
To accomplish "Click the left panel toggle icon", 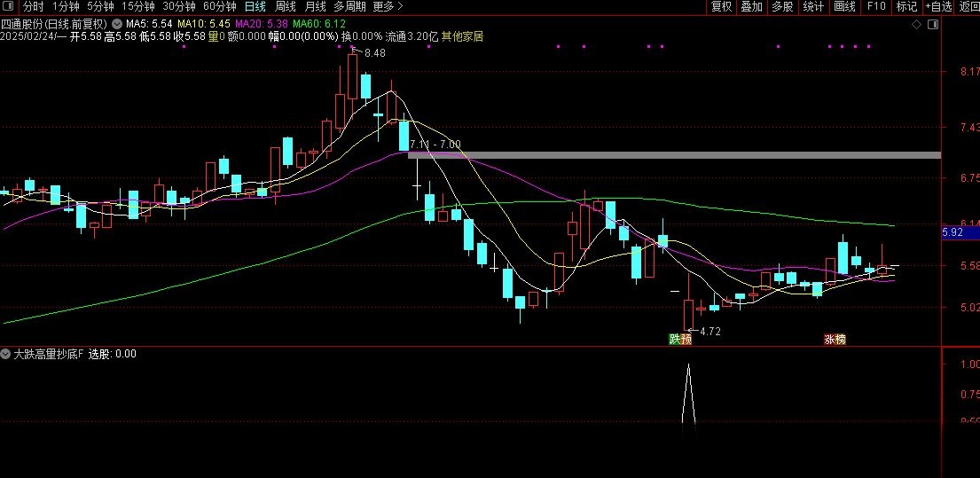I will click(x=9, y=6).
